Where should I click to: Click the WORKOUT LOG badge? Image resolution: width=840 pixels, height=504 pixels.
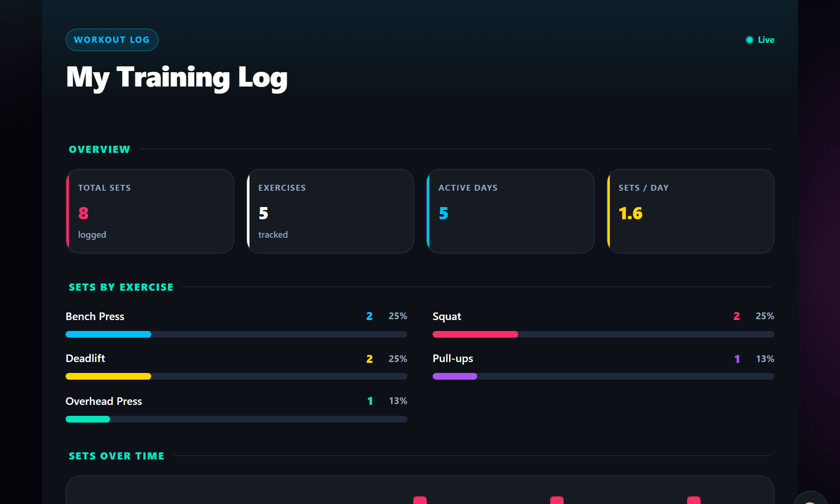point(112,40)
